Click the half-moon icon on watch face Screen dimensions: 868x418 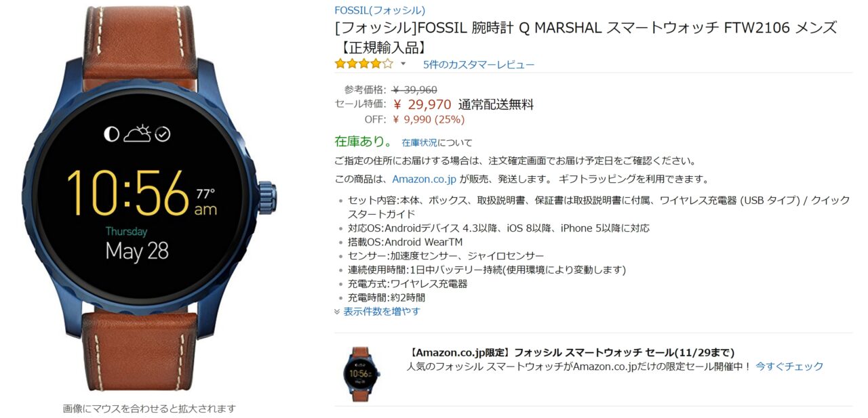click(111, 134)
